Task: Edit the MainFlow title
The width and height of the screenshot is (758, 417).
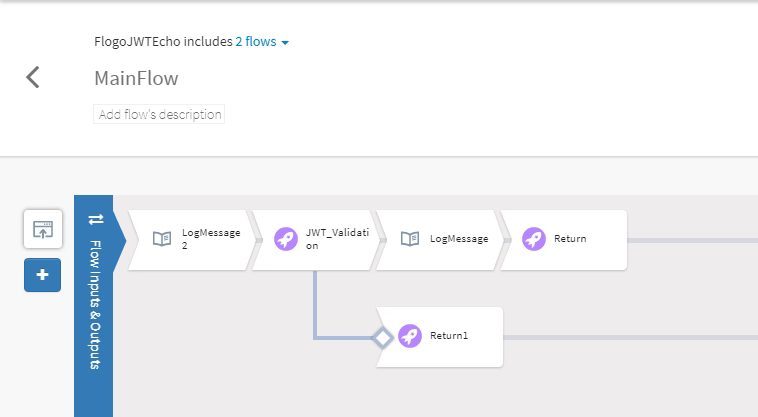Action: click(x=136, y=78)
